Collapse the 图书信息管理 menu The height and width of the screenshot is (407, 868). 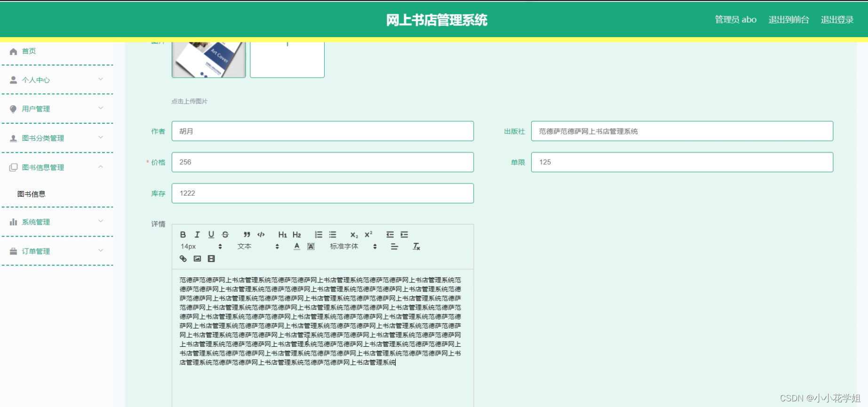tap(57, 167)
